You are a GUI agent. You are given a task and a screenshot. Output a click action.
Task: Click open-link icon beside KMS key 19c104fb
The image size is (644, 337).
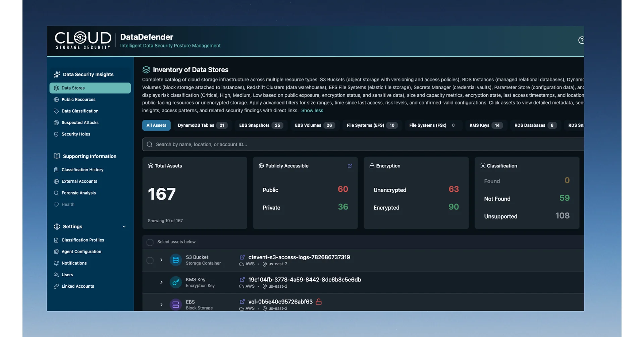[242, 280]
